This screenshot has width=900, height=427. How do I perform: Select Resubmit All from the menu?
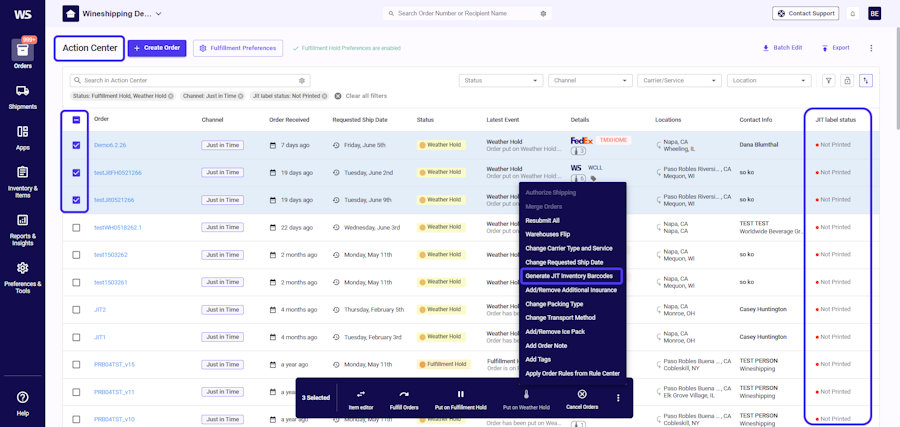click(x=542, y=220)
